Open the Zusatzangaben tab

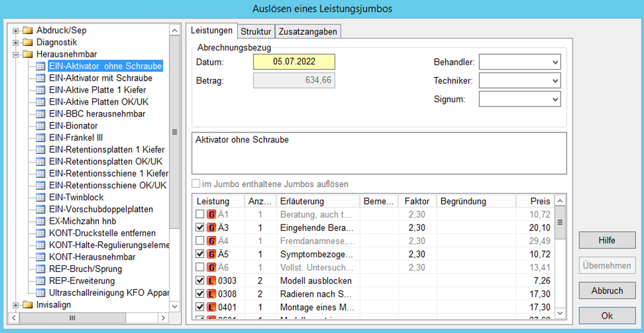(x=308, y=32)
